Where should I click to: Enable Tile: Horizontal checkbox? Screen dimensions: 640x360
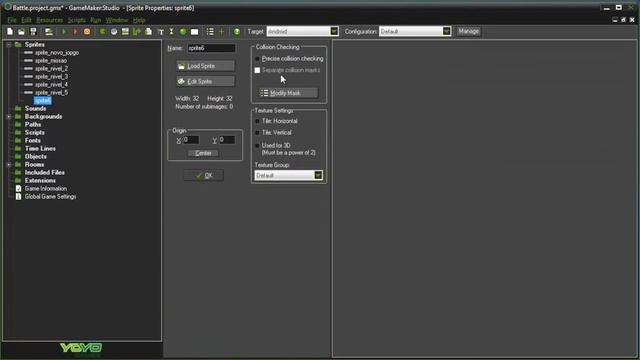(x=257, y=121)
